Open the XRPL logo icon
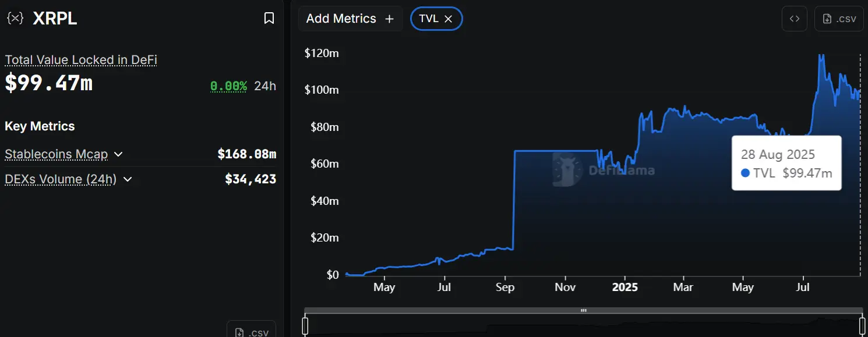 pos(15,18)
